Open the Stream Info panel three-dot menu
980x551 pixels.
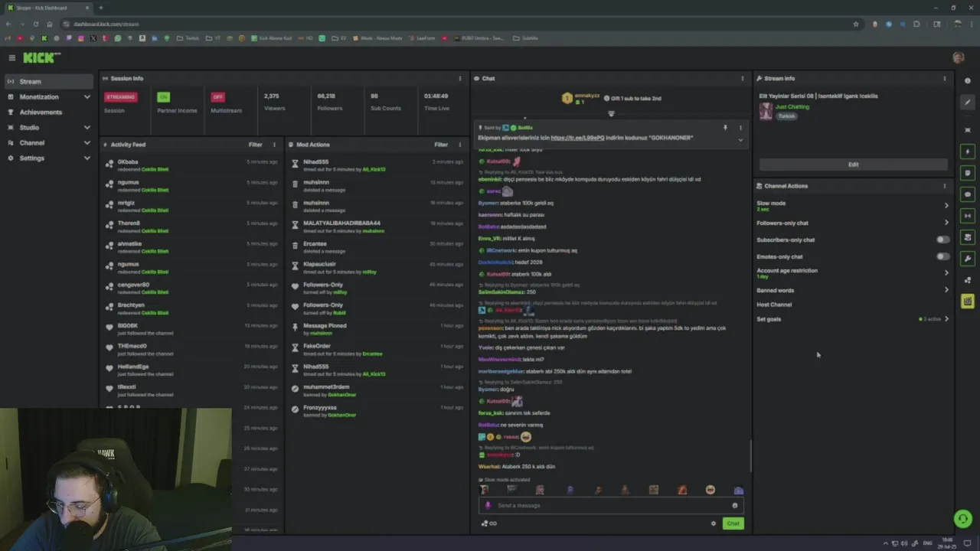[944, 78]
